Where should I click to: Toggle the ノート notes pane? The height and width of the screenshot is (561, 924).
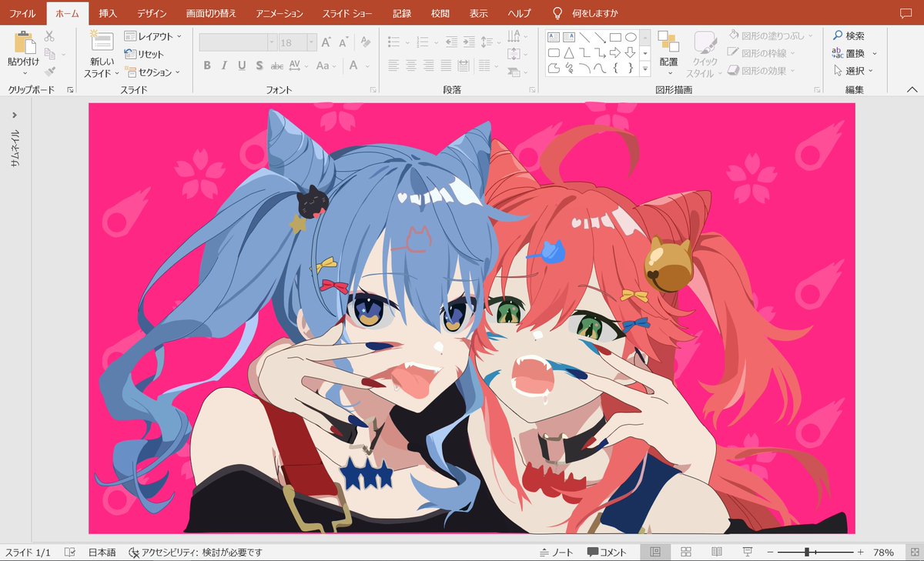(x=557, y=553)
